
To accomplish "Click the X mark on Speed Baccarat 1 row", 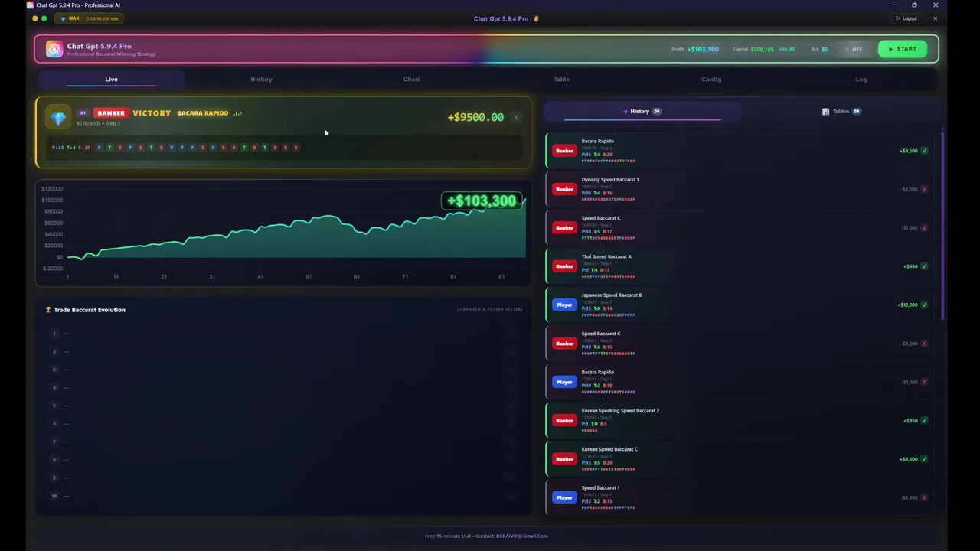I will tap(924, 497).
